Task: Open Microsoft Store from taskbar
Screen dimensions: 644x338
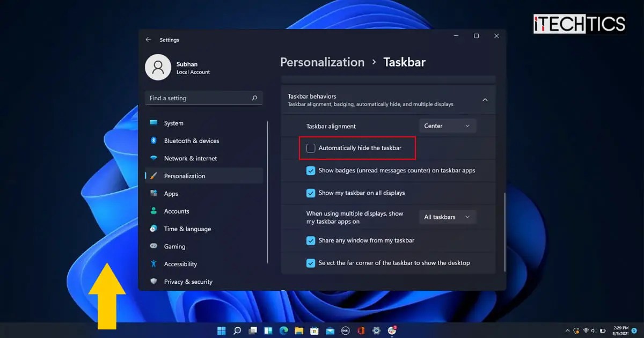Action: [315, 331]
